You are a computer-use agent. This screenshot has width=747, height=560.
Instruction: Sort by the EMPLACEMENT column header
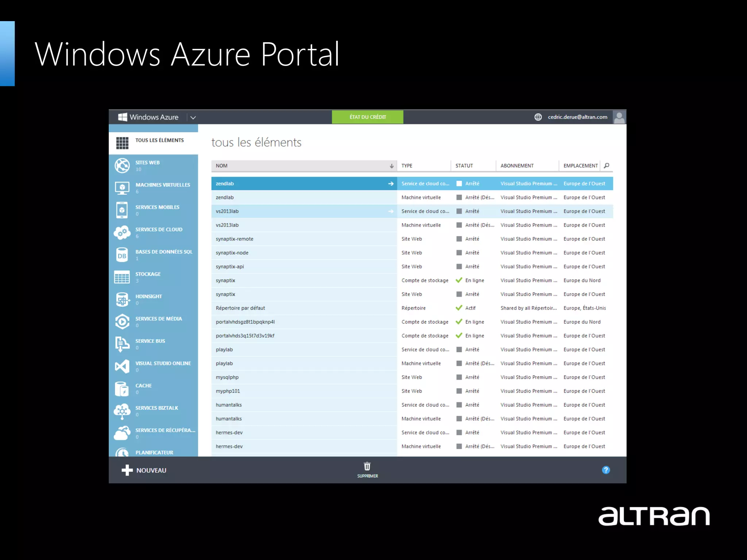[580, 166]
